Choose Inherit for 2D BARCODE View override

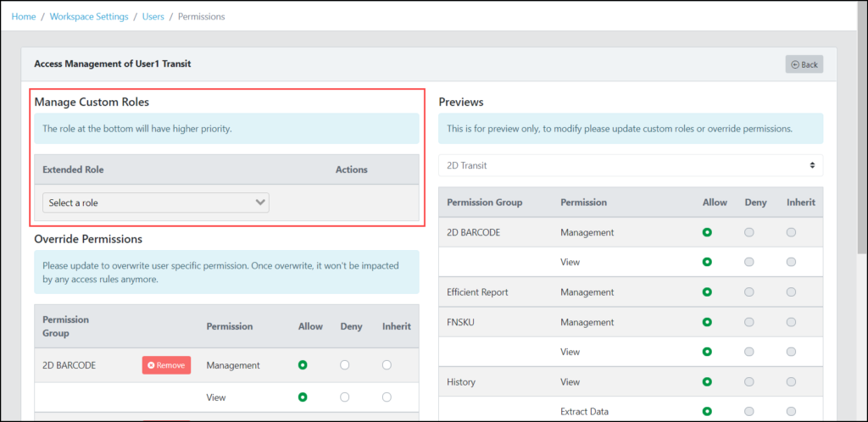point(387,397)
